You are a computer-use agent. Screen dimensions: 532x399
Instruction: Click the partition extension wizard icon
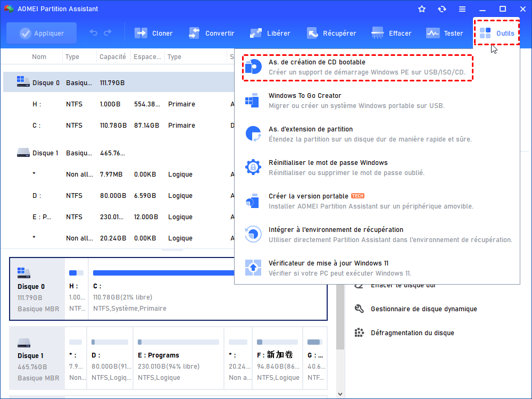pos(253,134)
